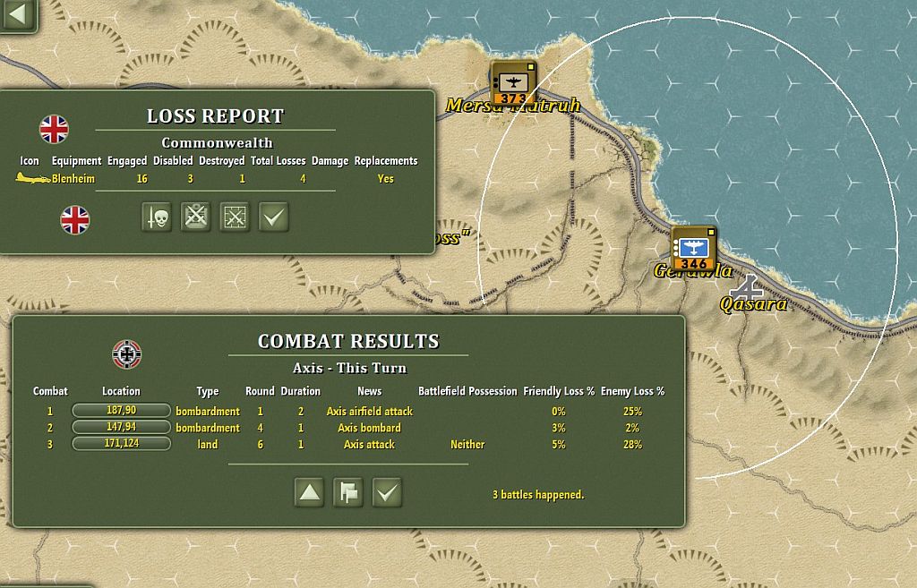Viewport: 917px width, 588px height.
Task: Click the 28% enemy loss value
Action: 633,445
